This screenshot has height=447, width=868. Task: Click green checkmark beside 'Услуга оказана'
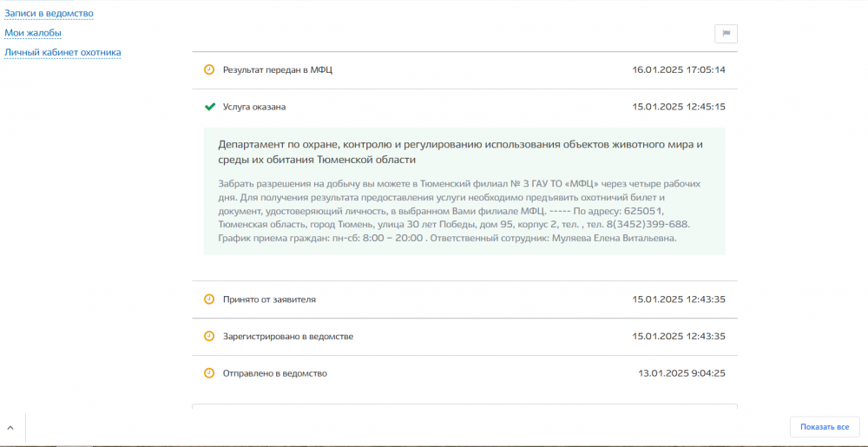pos(209,107)
